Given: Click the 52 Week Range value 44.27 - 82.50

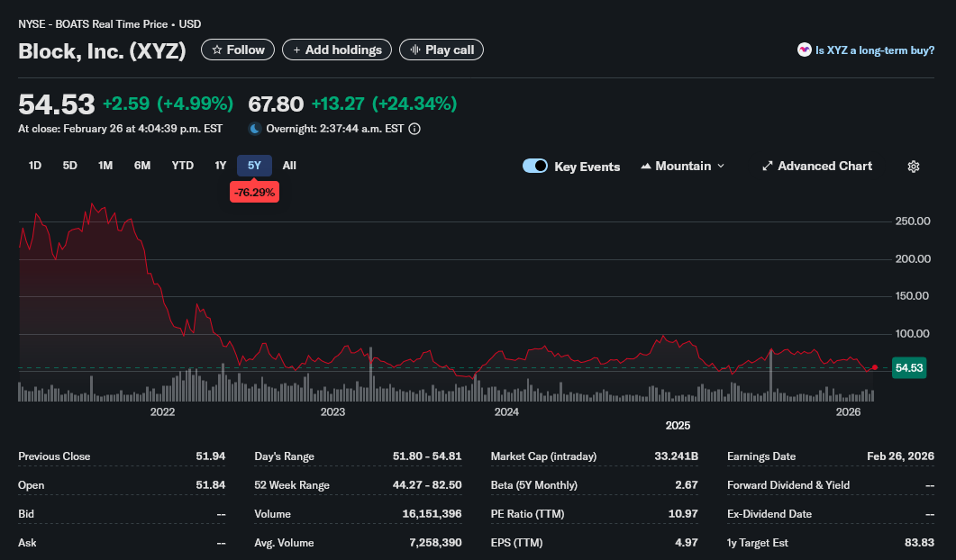Looking at the screenshot, I should coord(427,485).
